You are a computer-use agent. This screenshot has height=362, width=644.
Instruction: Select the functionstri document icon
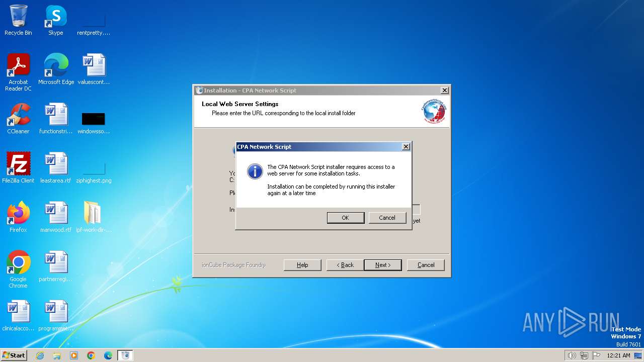[56, 118]
